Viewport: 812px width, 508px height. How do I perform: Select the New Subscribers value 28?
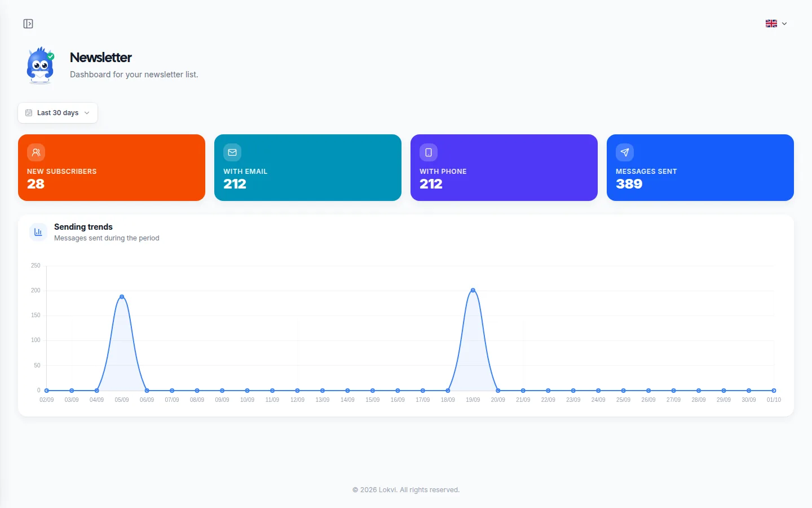click(x=36, y=184)
